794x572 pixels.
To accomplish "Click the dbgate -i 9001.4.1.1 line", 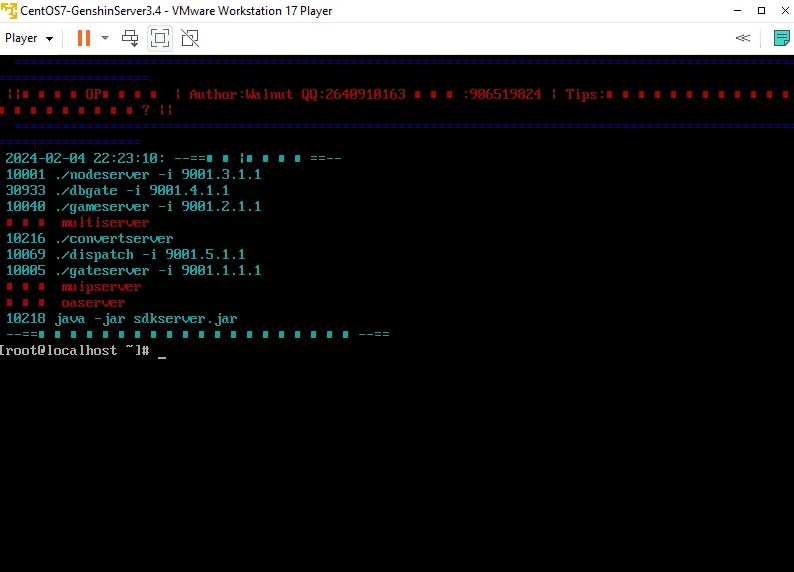I will point(117,190).
